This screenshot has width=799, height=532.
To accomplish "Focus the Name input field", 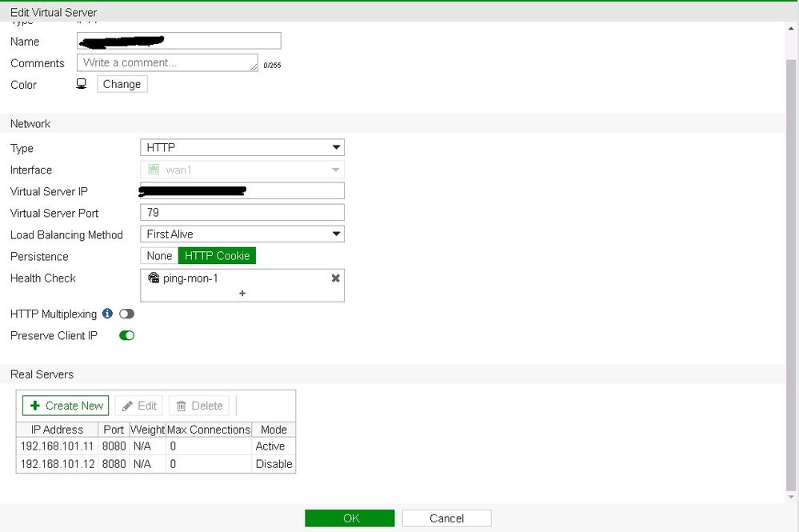I will pos(179,41).
